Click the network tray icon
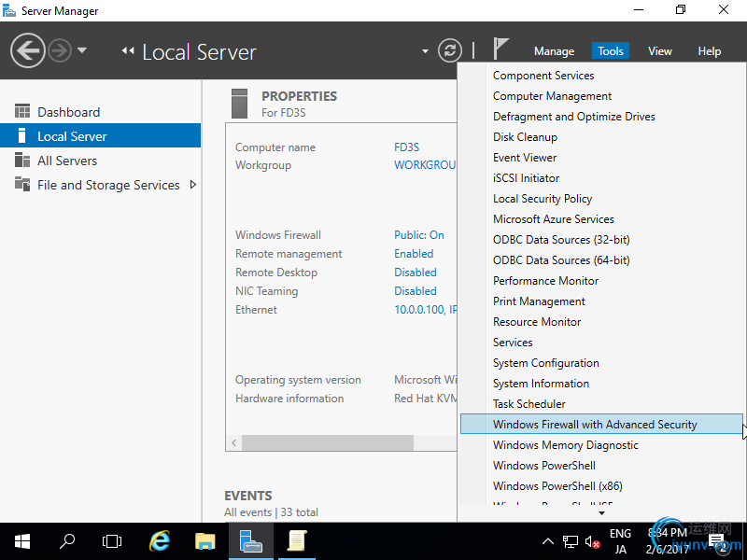Image resolution: width=747 pixels, height=560 pixels. (570, 541)
